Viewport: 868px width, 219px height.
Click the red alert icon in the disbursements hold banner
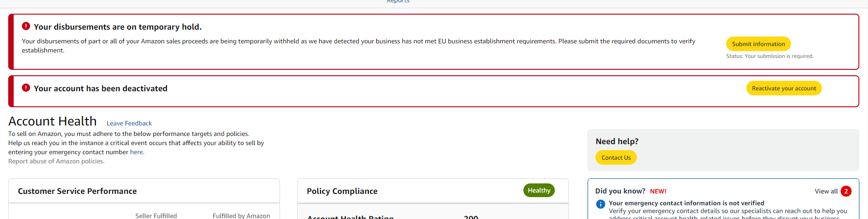coord(26,26)
